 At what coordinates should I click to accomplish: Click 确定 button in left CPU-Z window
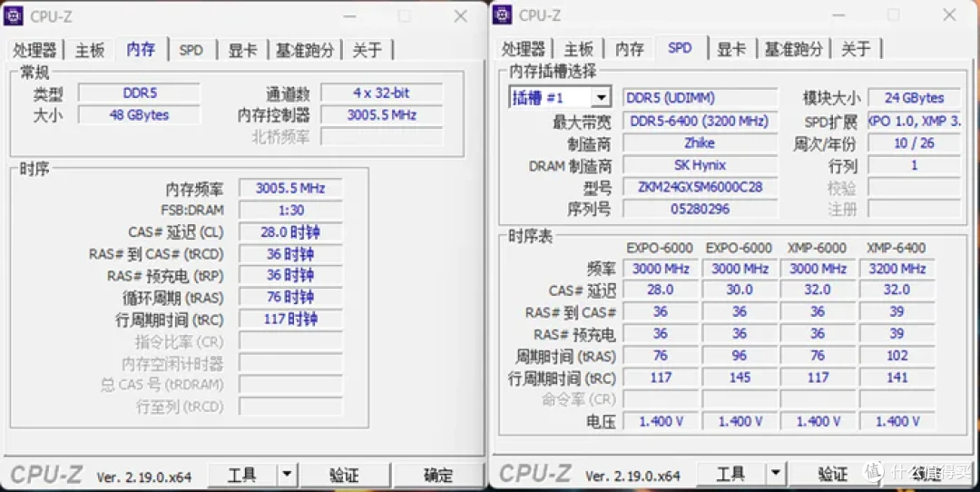point(438,475)
